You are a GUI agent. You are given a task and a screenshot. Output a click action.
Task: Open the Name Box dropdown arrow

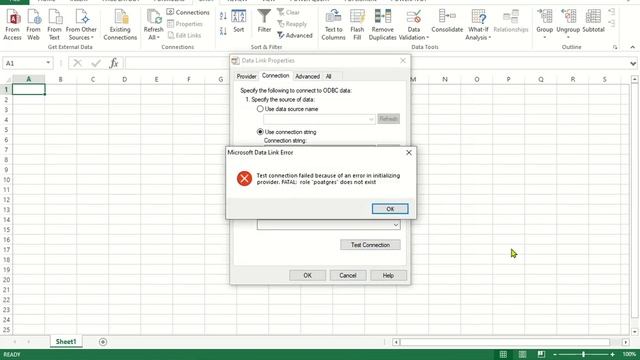[x=48, y=63]
